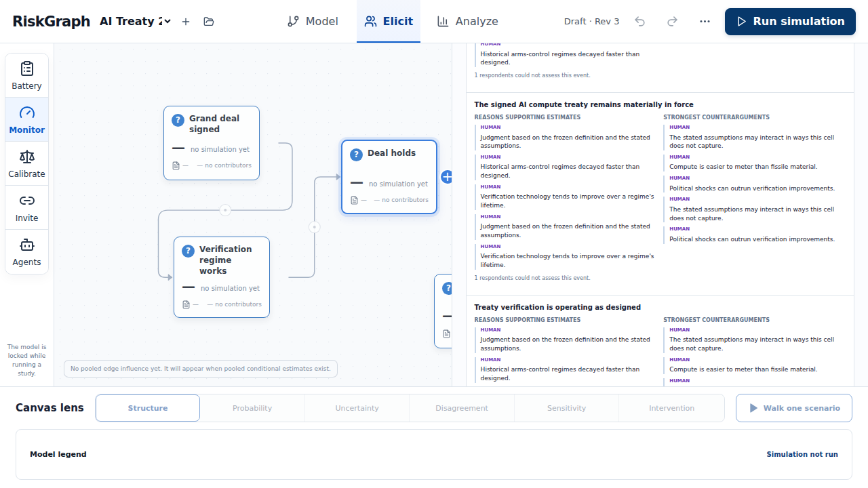Switch to the Analyze tab
The width and height of the screenshot is (868, 488).
(x=468, y=22)
